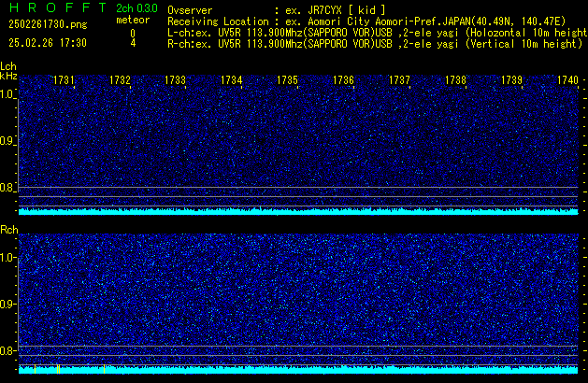Click the 1736 time tick label
The width and height of the screenshot is (588, 383).
pyautogui.click(x=343, y=80)
